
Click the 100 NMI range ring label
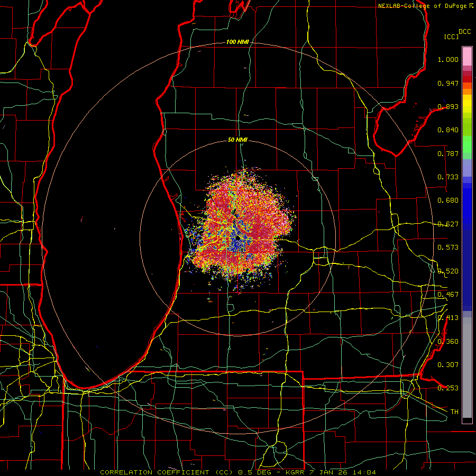tap(237, 42)
